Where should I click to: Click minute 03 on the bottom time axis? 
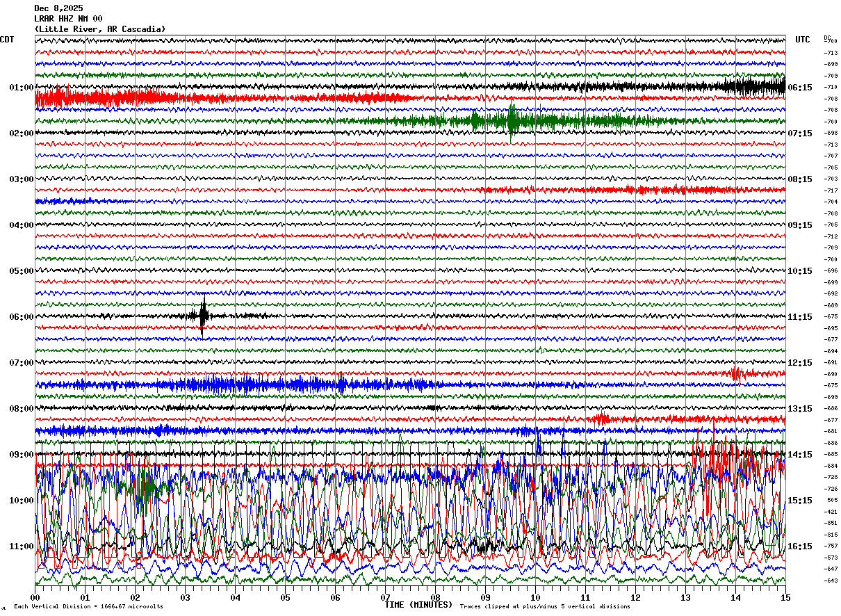(x=185, y=597)
